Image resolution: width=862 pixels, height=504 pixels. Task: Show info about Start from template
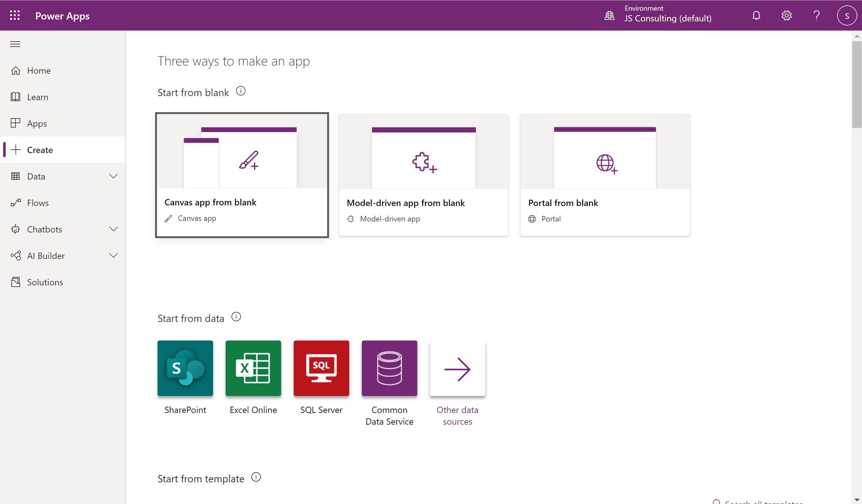pos(256,477)
